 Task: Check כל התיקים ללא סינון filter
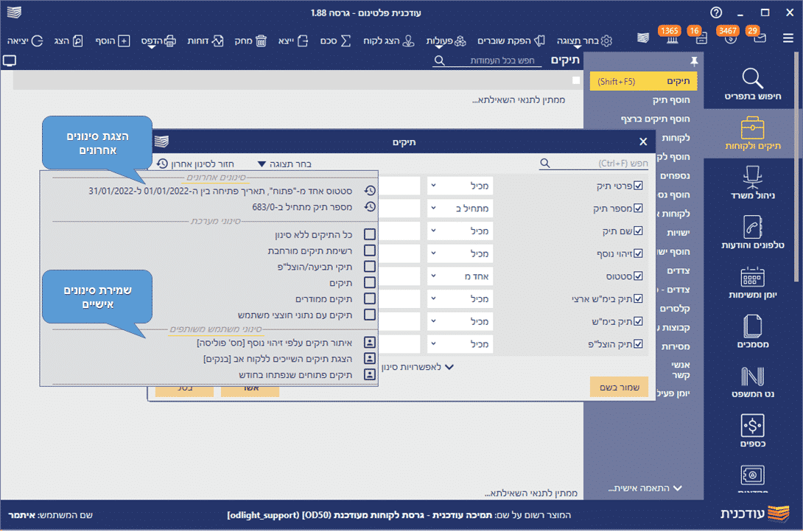pyautogui.click(x=370, y=234)
